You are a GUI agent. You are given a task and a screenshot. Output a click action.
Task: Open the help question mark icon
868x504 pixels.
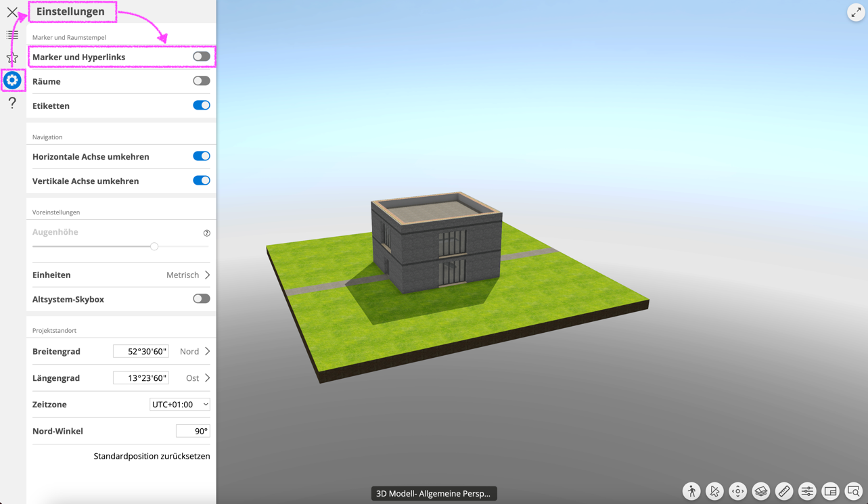(12, 103)
